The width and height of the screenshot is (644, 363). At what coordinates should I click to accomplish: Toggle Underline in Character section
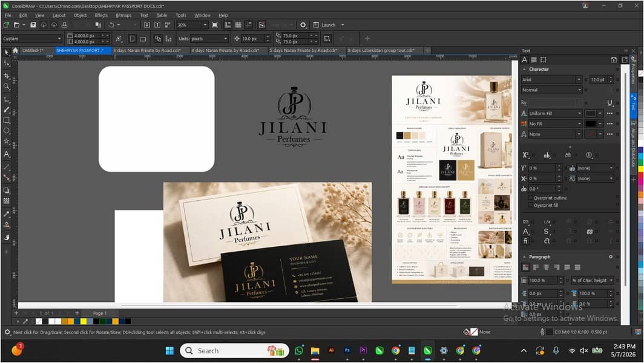tap(609, 103)
